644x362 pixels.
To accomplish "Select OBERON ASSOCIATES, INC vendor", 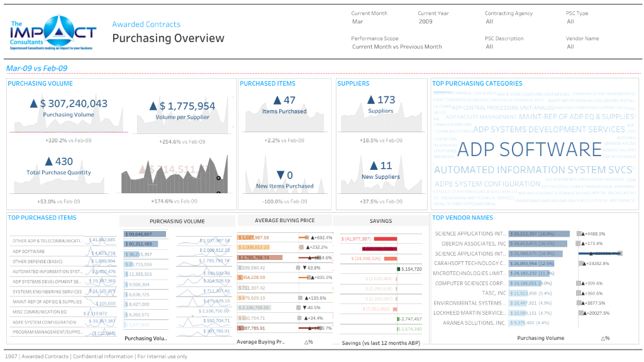I will 474,244.
